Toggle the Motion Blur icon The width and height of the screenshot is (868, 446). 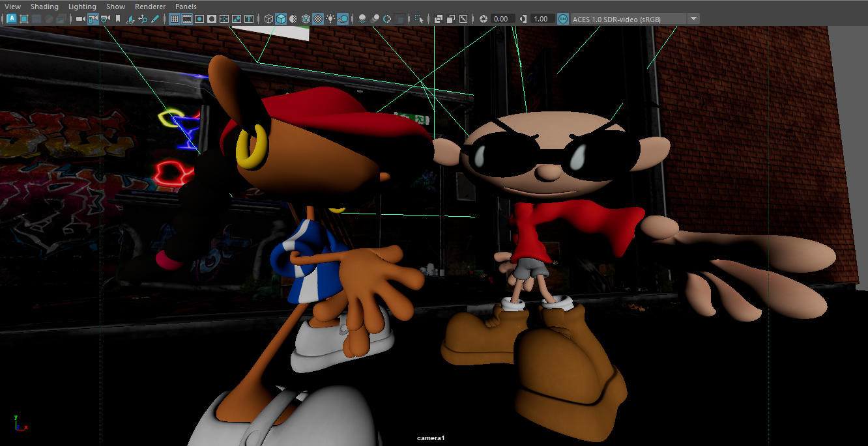click(x=375, y=19)
